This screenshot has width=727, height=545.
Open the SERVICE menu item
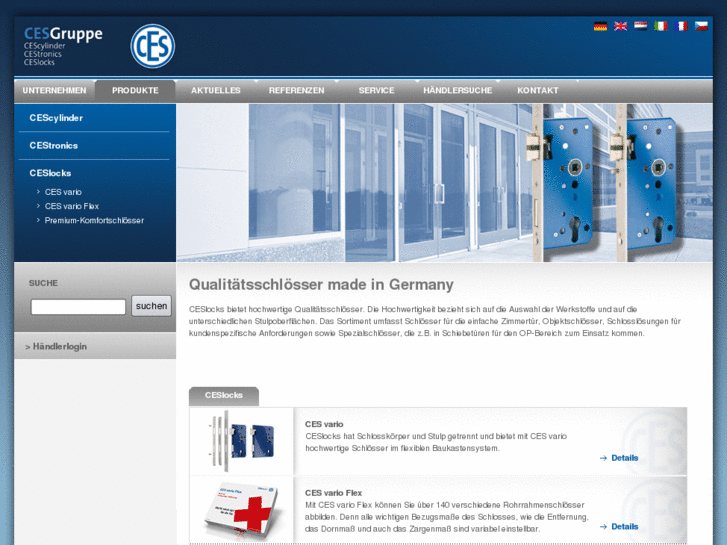tap(376, 91)
